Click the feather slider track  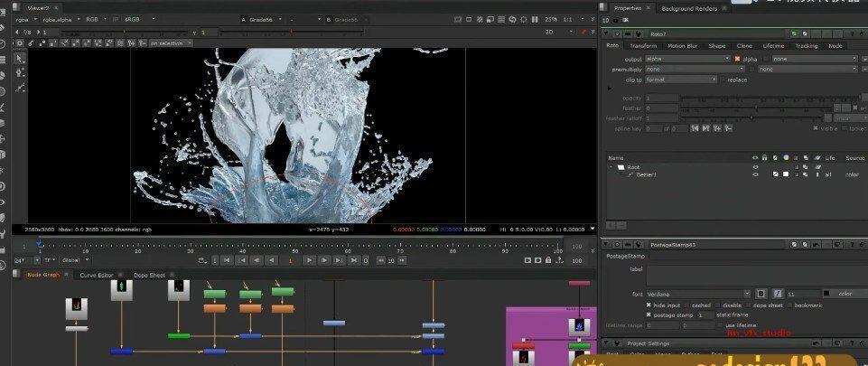tap(756, 108)
